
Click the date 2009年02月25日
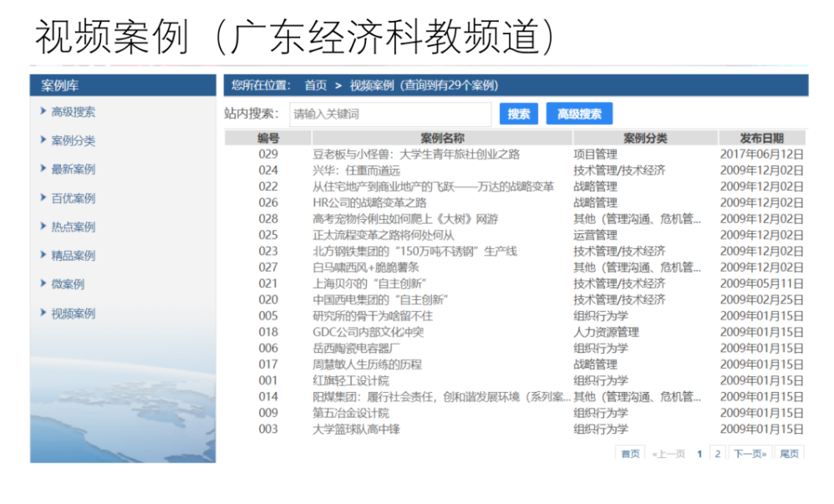761,299
